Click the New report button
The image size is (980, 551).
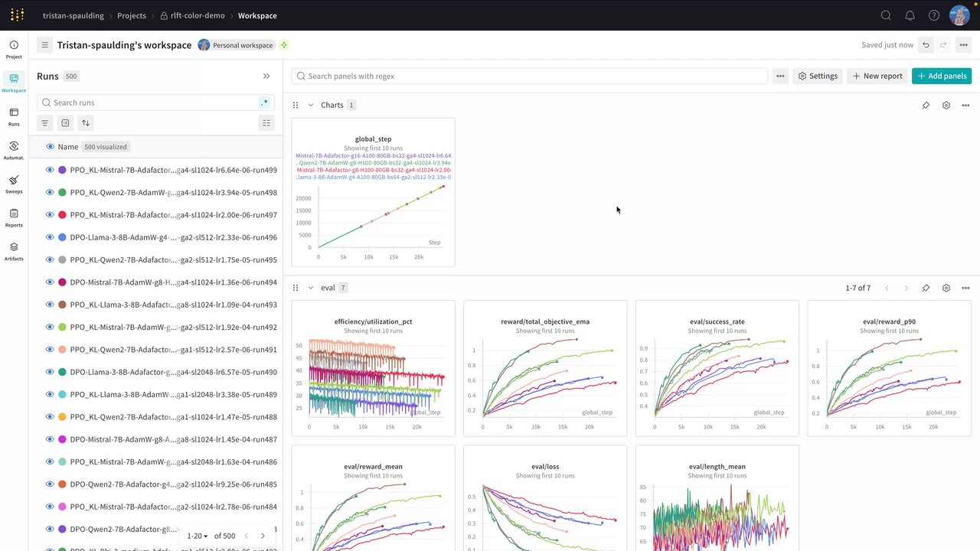point(877,76)
